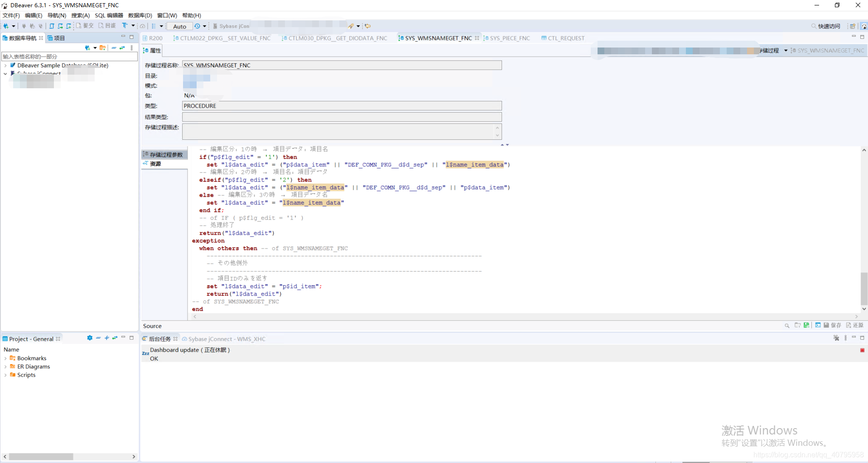Switch to CTLM030_DPKG__GET_DIODATA_FNC tab
868x463 pixels.
[335, 38]
